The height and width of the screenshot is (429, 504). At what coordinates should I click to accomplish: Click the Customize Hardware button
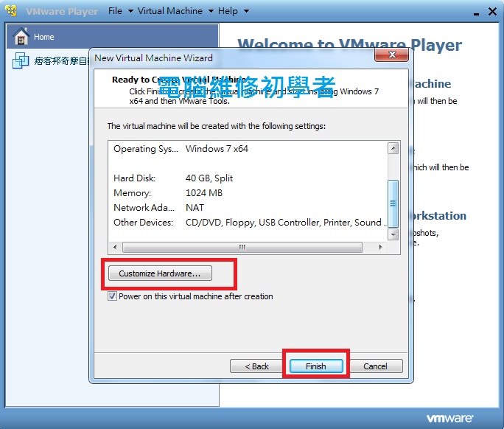160,273
